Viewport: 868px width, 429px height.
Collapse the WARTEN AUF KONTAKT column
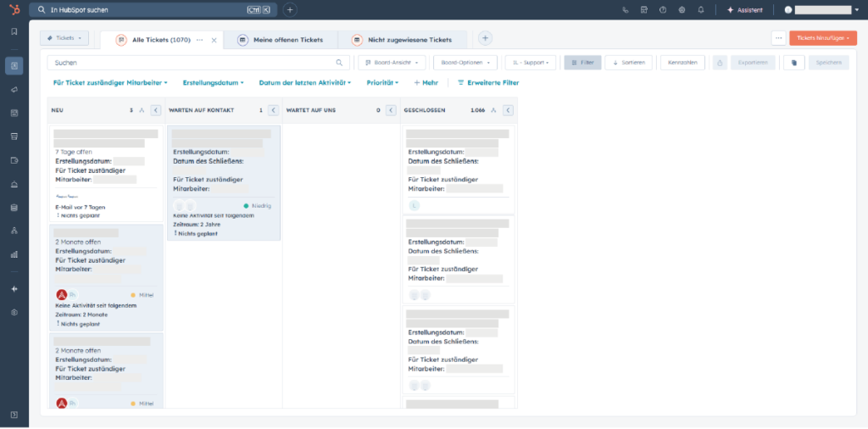(273, 110)
